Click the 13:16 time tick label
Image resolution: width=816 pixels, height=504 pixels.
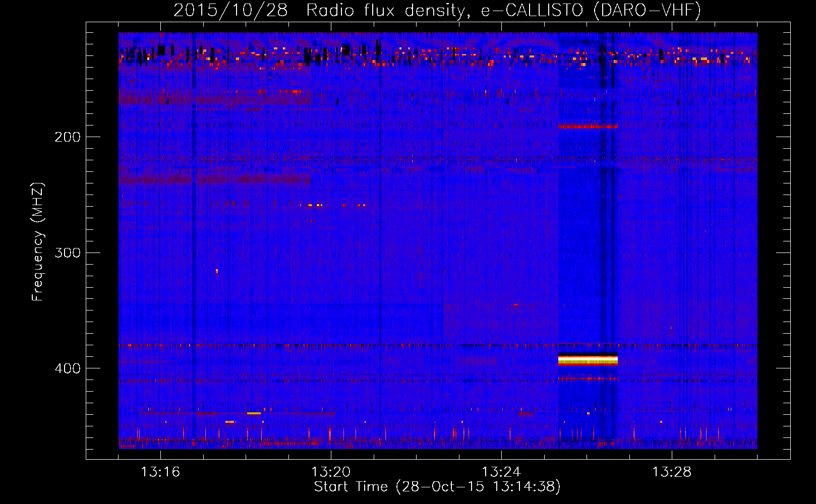160,472
